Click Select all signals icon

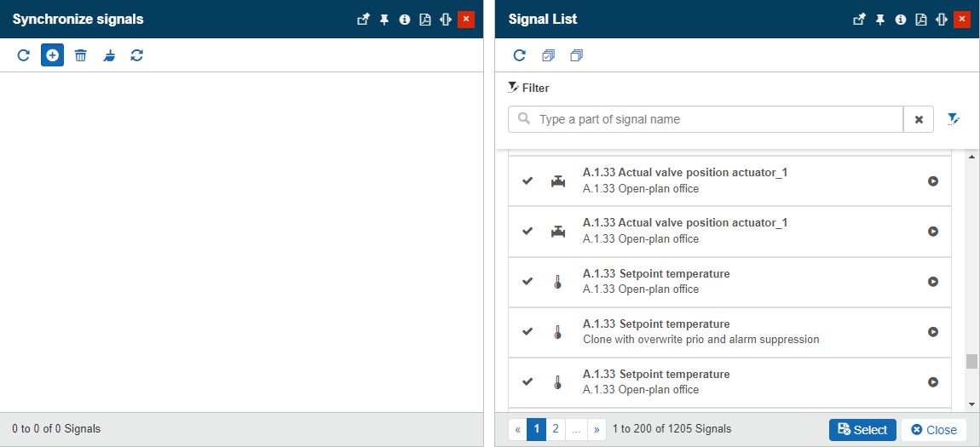click(x=548, y=55)
